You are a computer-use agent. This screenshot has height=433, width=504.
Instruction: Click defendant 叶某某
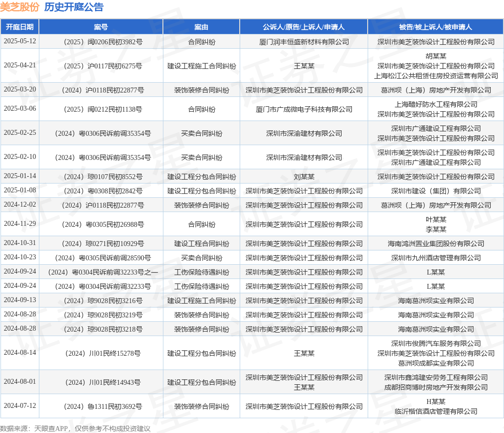pyautogui.click(x=436, y=219)
